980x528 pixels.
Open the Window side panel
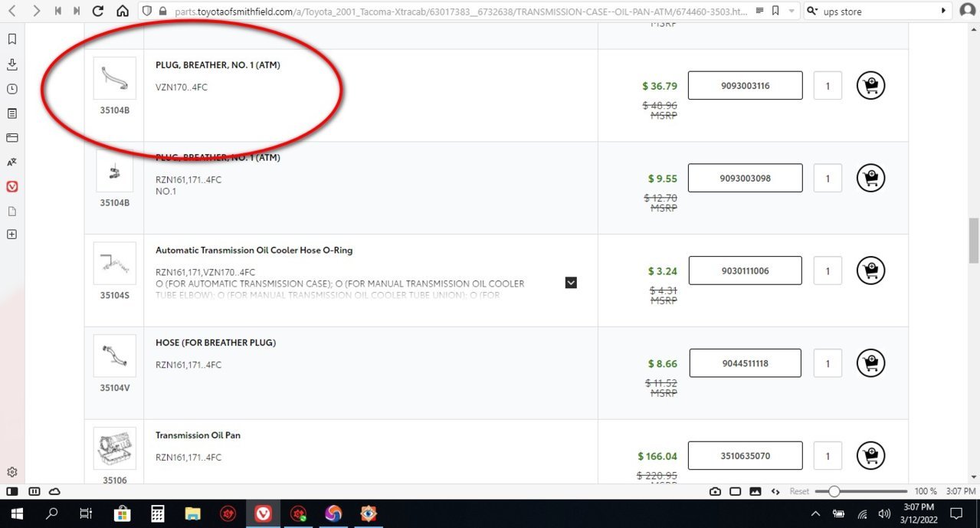[11, 138]
